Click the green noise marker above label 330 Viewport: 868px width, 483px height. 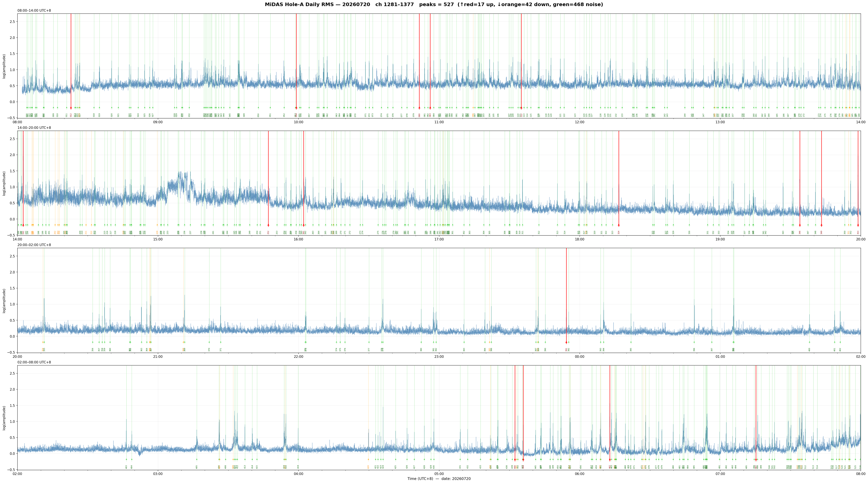click(689, 225)
